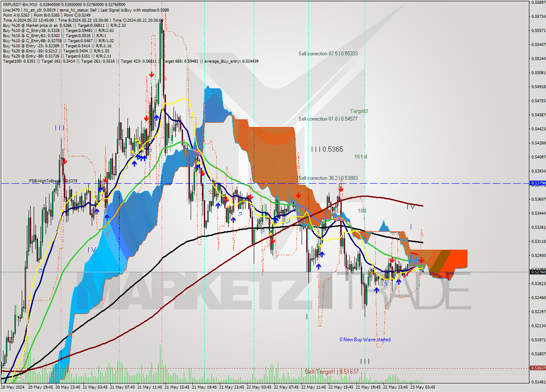Select the 0.55897 price axis value
The image size is (546, 392).
tap(538, 3)
